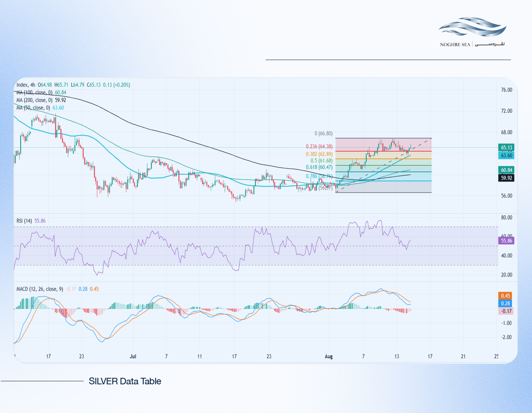532x413 pixels.
Task: Select the 'Index, 4h' symbol label
Action: click(26, 85)
